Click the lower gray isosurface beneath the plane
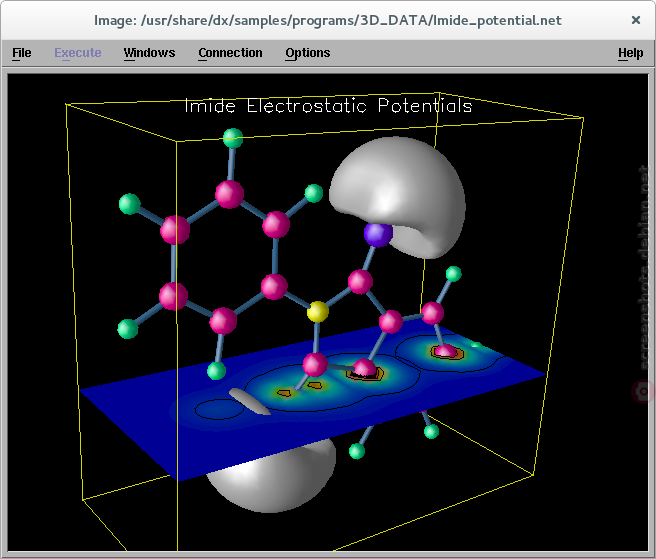The width and height of the screenshot is (656, 559). 272,477
